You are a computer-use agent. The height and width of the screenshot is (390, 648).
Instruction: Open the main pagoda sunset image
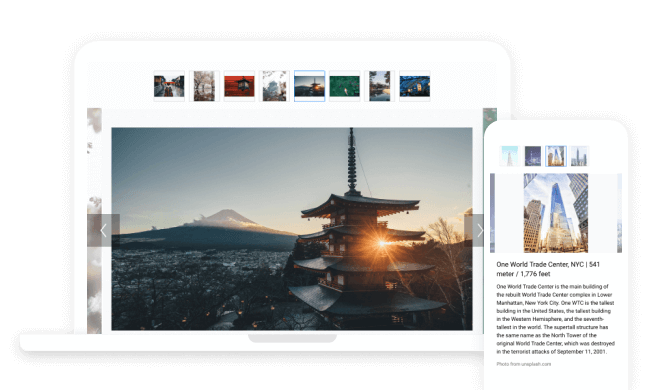coord(292,228)
